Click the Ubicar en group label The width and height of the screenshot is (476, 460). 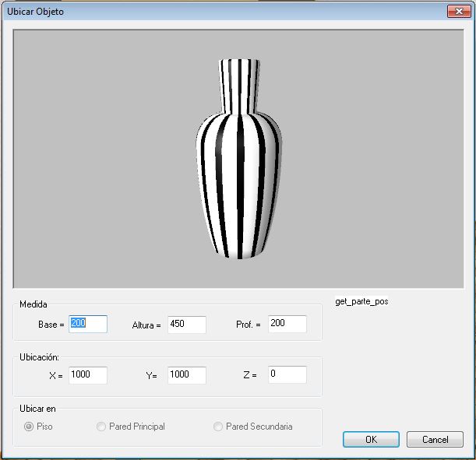coord(37,409)
